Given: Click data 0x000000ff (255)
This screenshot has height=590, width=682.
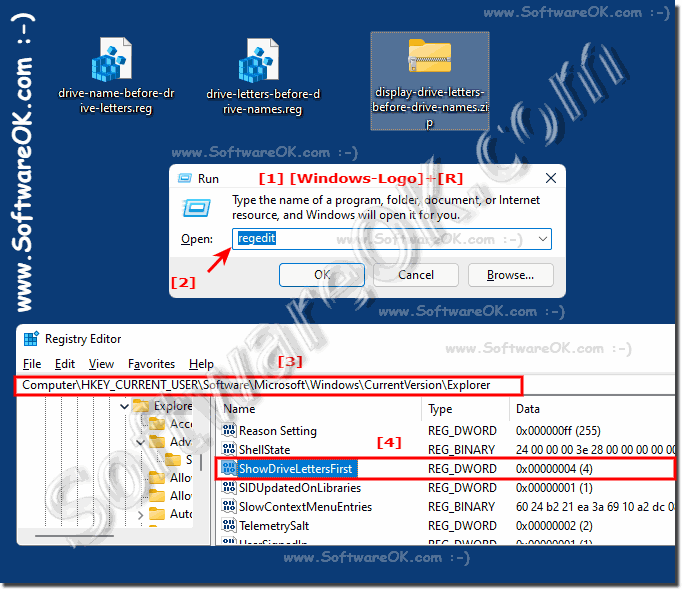Looking at the screenshot, I should [558, 431].
